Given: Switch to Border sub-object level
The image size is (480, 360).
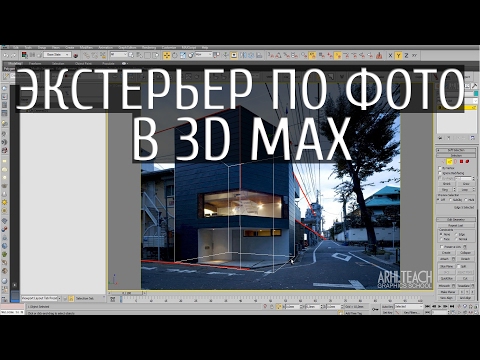Looking at the screenshot, I should point(455,162).
